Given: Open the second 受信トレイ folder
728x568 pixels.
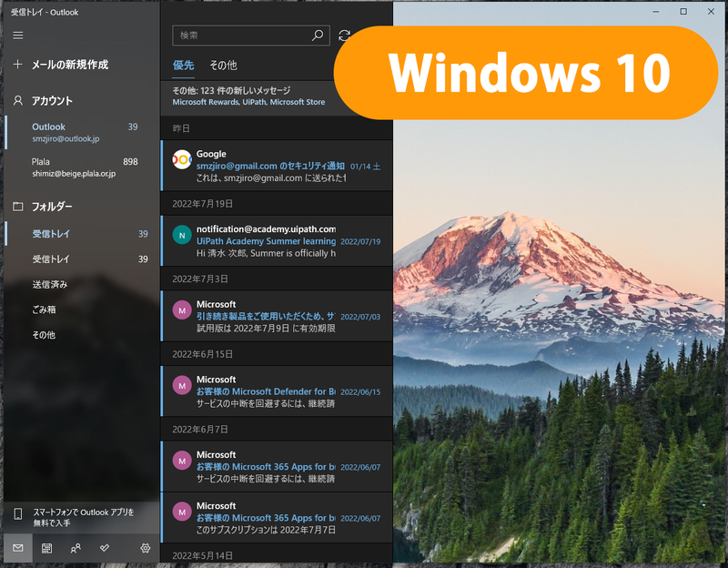Looking at the screenshot, I should (x=82, y=259).
